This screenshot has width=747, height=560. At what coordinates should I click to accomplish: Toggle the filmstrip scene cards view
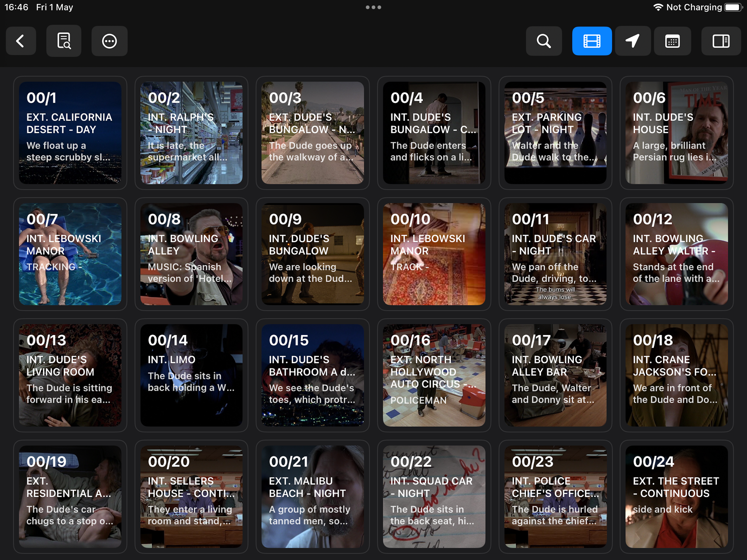click(592, 41)
